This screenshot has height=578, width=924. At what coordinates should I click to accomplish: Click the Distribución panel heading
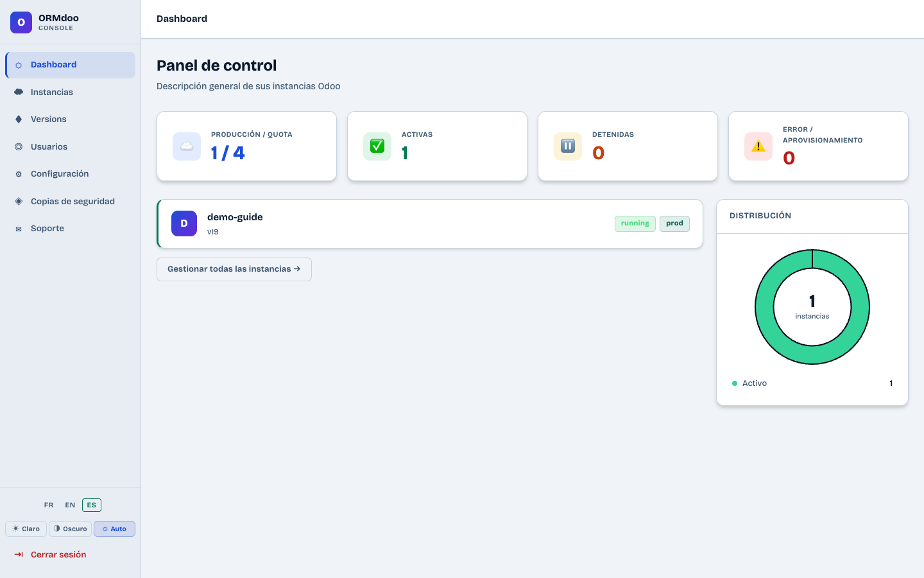[x=760, y=216]
